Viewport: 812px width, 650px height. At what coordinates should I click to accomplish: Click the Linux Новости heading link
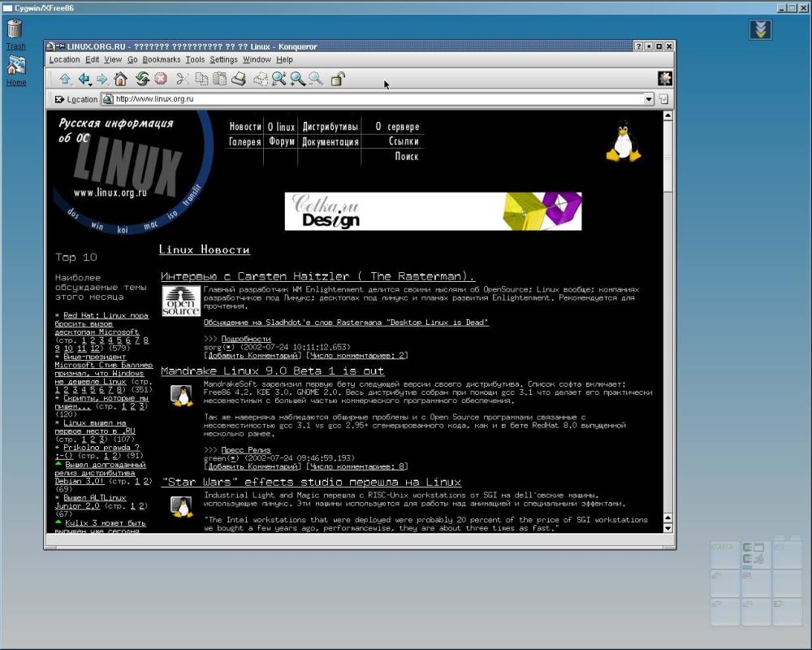click(204, 249)
